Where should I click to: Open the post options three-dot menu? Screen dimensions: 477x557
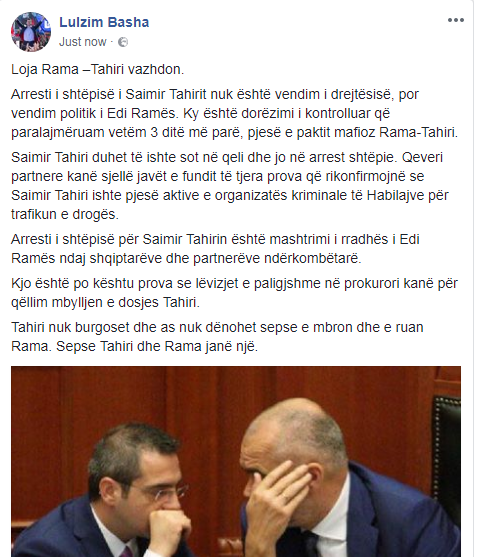[456, 20]
